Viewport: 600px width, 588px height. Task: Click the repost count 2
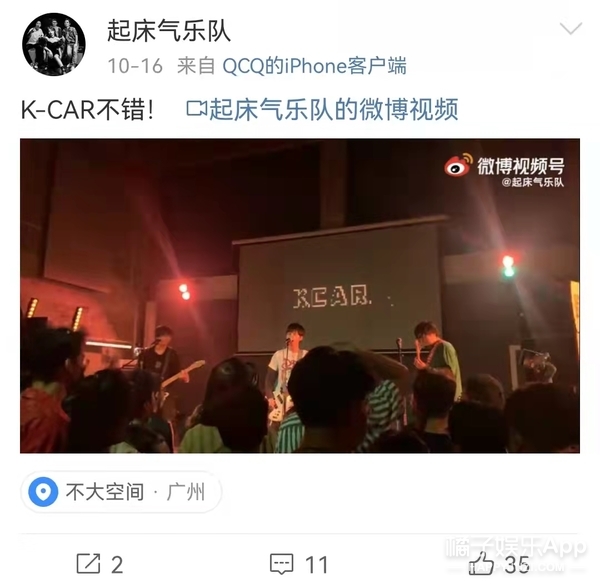pyautogui.click(x=117, y=565)
